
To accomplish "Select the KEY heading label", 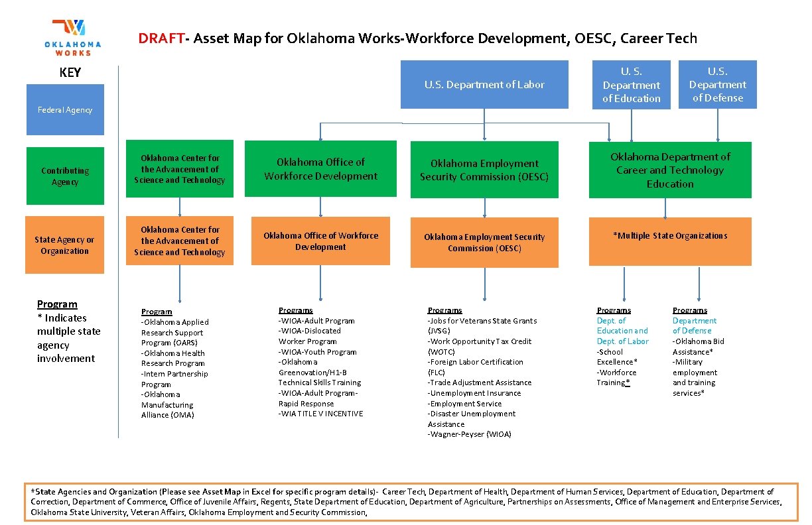I will click(x=70, y=73).
